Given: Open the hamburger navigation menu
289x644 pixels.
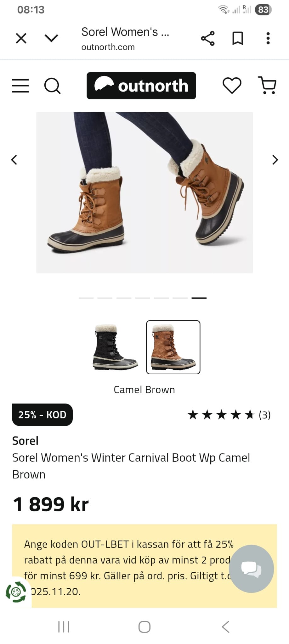Looking at the screenshot, I should point(20,86).
